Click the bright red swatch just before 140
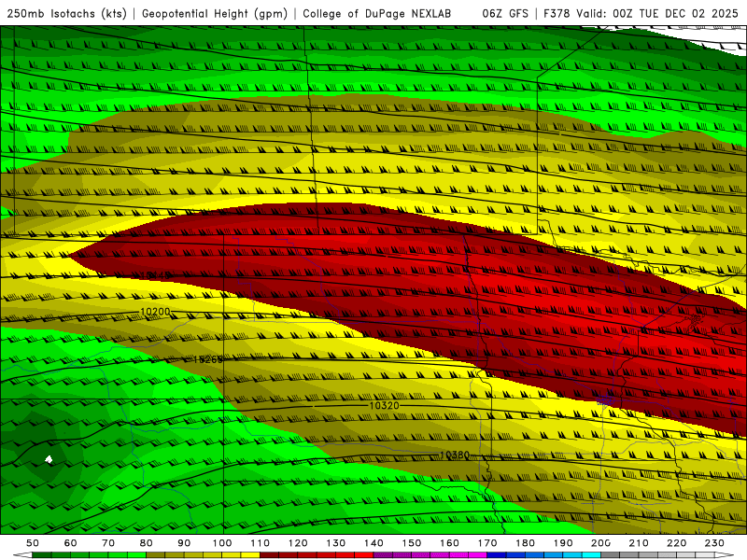Image resolution: width=747 pixels, height=560 pixels. coord(364,555)
